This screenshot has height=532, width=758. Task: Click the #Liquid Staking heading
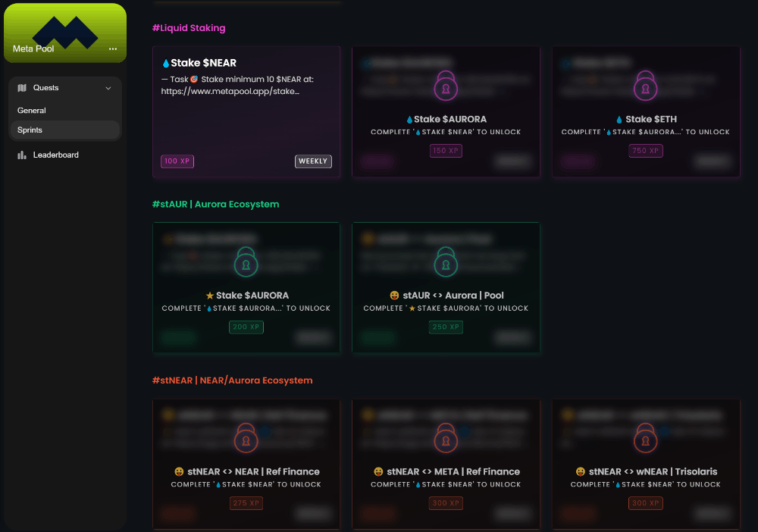[189, 28]
